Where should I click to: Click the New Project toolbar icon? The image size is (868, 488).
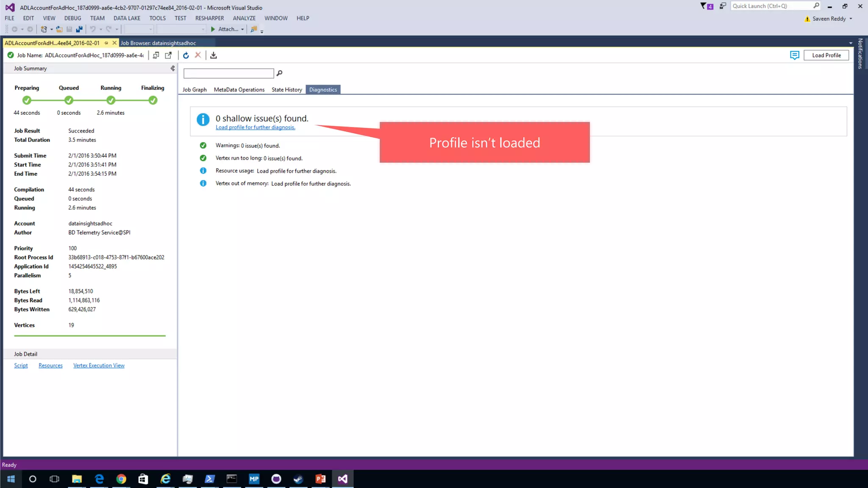pos(44,29)
